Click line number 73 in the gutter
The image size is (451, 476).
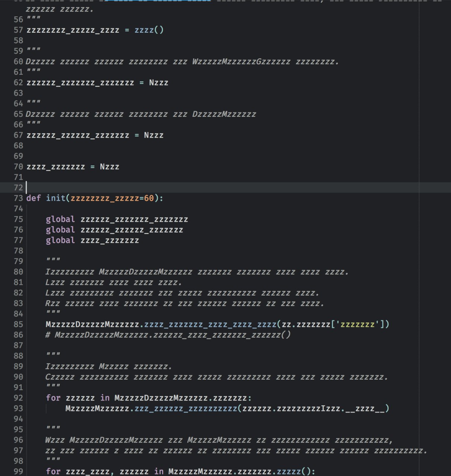[18, 198]
